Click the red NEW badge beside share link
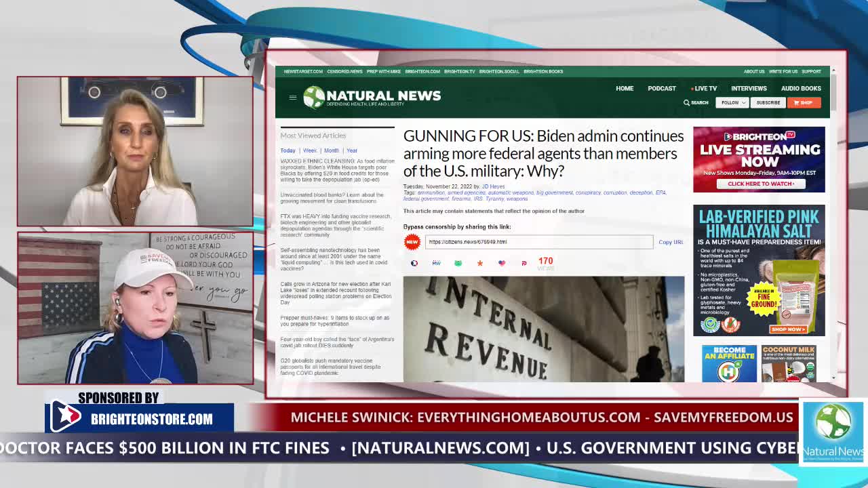The height and width of the screenshot is (488, 868). point(412,242)
